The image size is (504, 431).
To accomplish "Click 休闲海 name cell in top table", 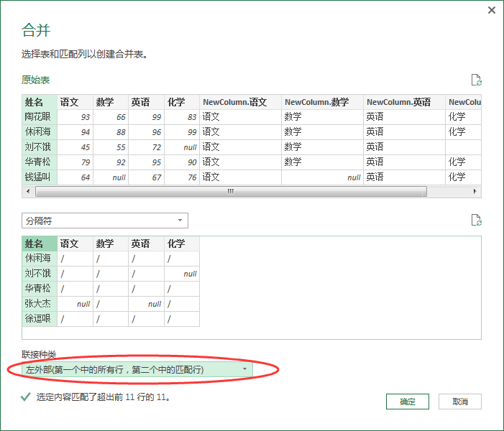I will click(40, 132).
